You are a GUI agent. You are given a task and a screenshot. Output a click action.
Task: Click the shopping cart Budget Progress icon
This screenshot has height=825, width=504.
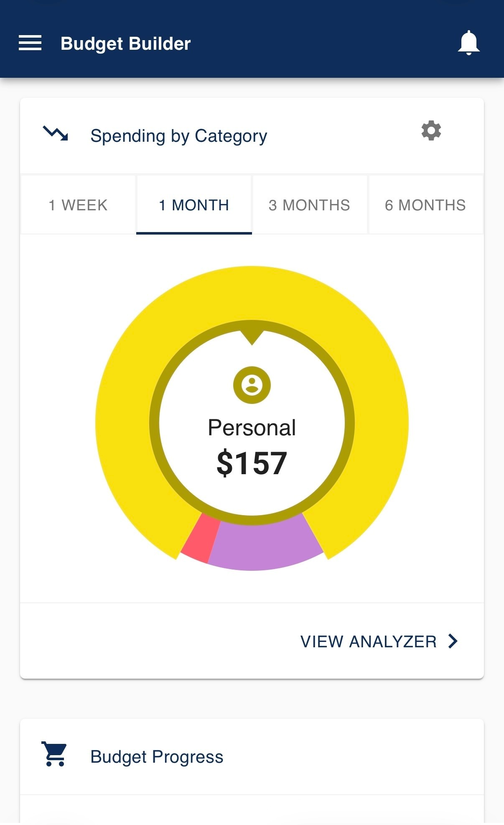tap(54, 754)
